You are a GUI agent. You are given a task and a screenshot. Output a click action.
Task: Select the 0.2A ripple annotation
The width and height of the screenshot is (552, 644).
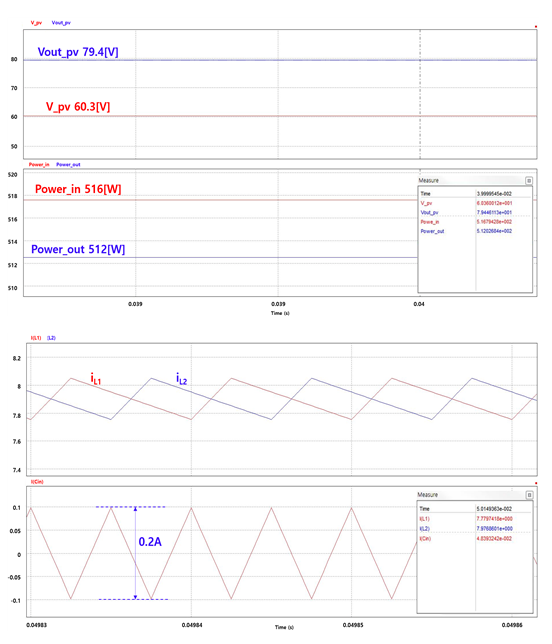tap(150, 542)
